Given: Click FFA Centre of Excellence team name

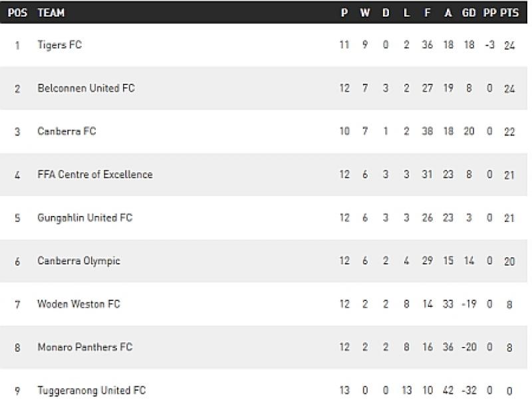Looking at the screenshot, I should [95, 175].
